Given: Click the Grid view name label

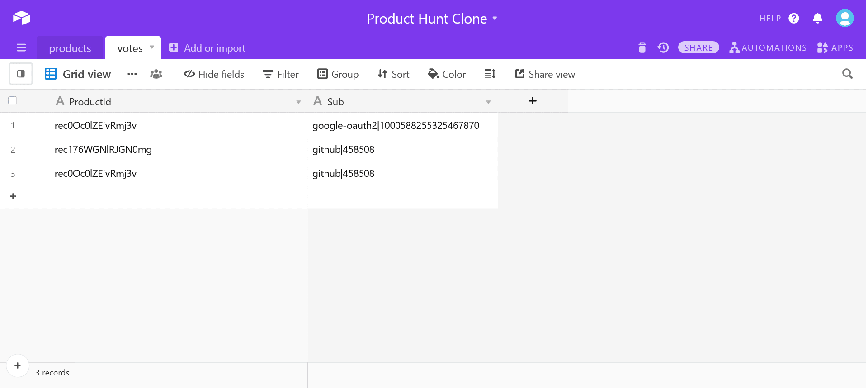Looking at the screenshot, I should coord(87,74).
